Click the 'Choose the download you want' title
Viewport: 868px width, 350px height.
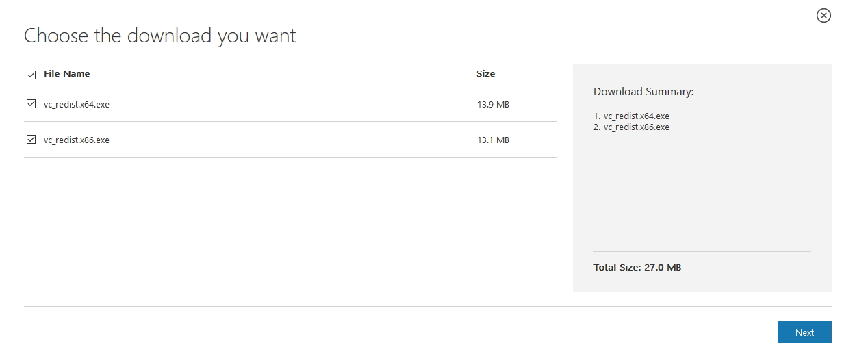160,36
